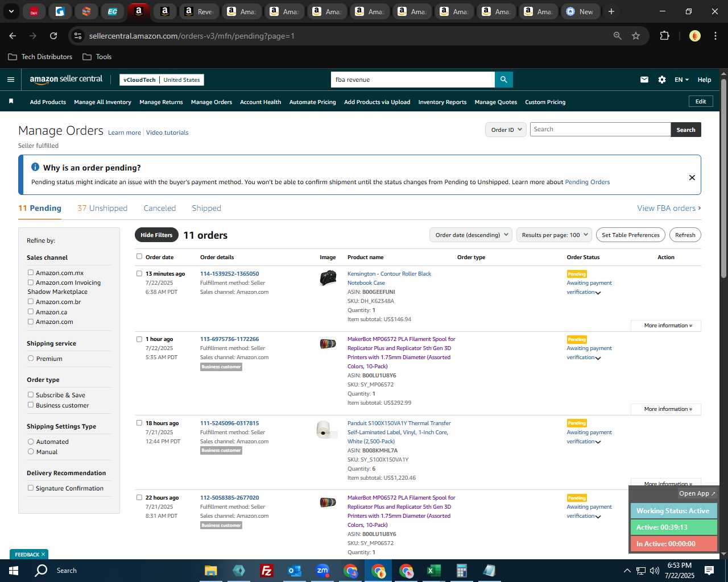
Task: Click the Refresh orders button
Action: tap(685, 235)
